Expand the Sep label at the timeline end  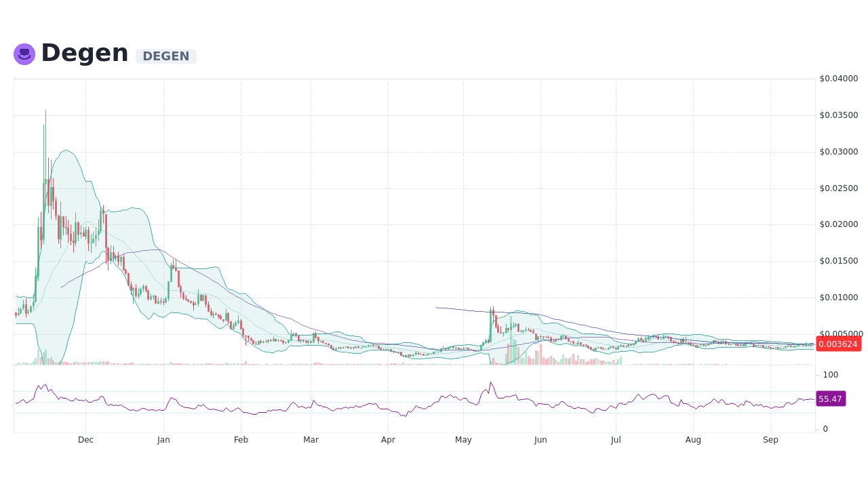tap(770, 439)
